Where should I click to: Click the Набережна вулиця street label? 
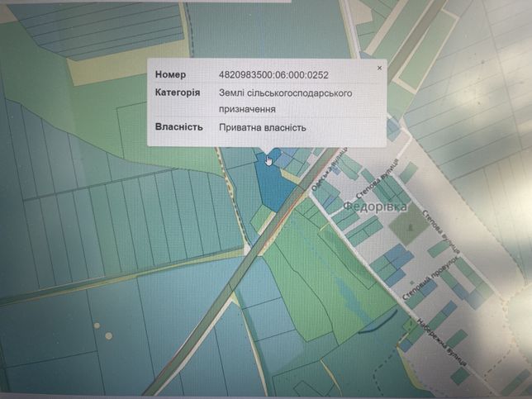(441, 342)
